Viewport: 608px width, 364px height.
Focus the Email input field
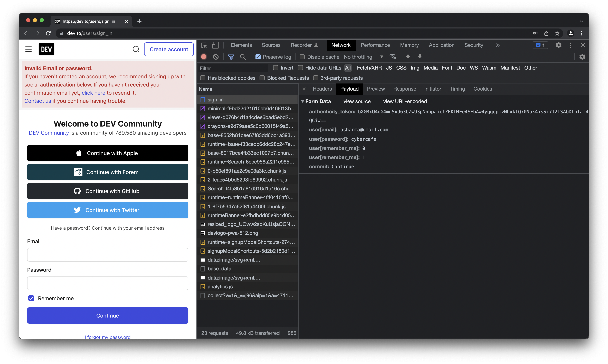click(x=108, y=255)
